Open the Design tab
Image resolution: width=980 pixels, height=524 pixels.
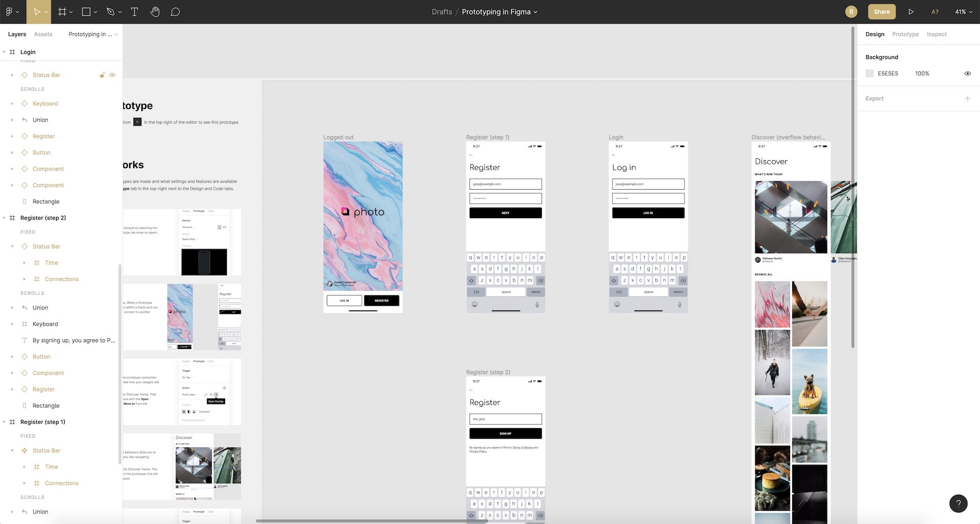[x=875, y=34]
